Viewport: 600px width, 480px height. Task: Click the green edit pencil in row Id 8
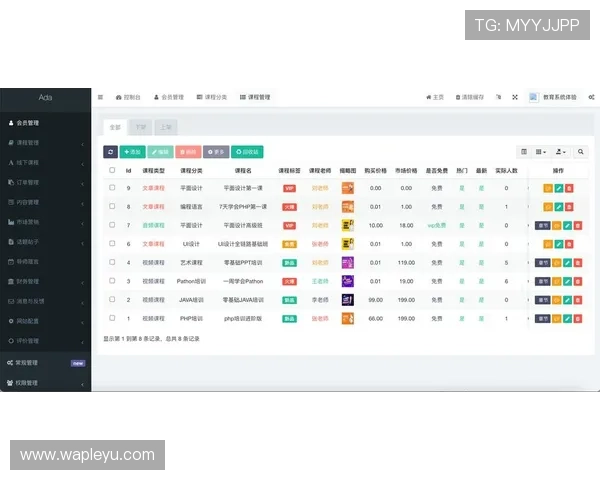559,207
